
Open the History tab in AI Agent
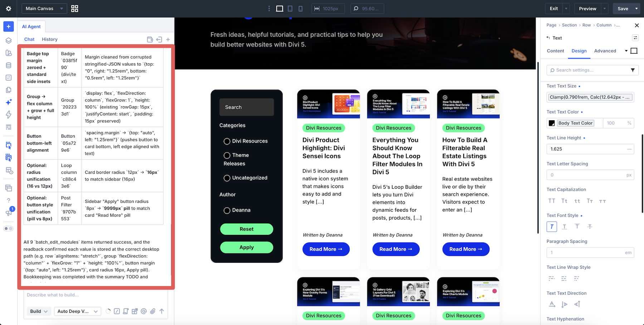pos(49,39)
